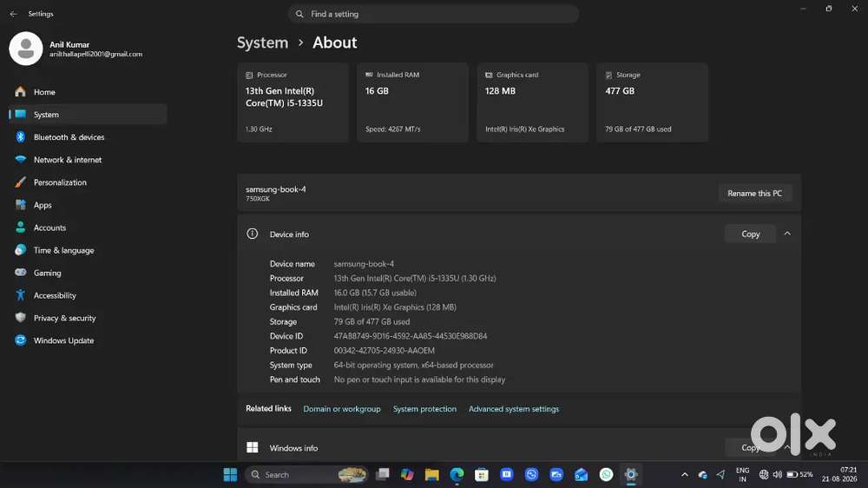The width and height of the screenshot is (868, 488).
Task: Launch Copilot from the taskbar
Action: pos(407,475)
